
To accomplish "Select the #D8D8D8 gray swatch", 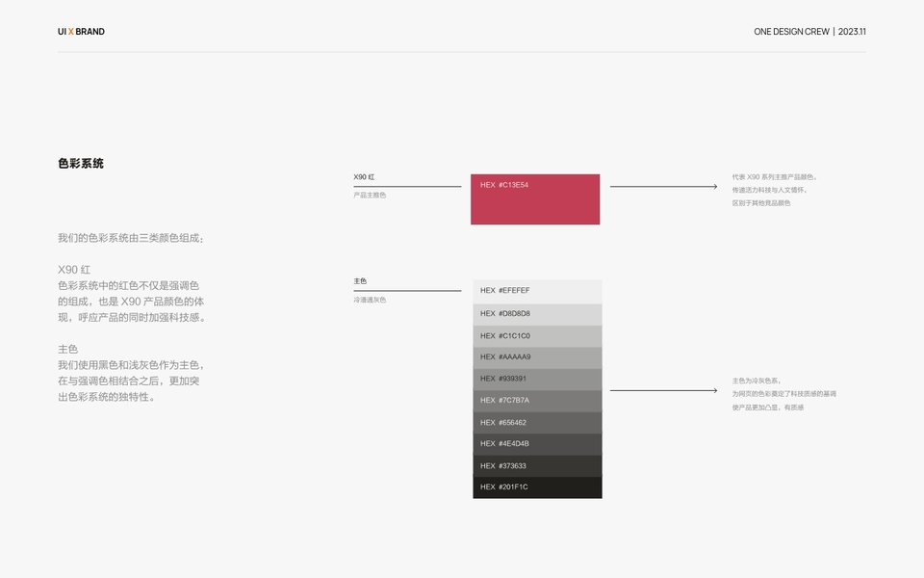I will [x=537, y=314].
